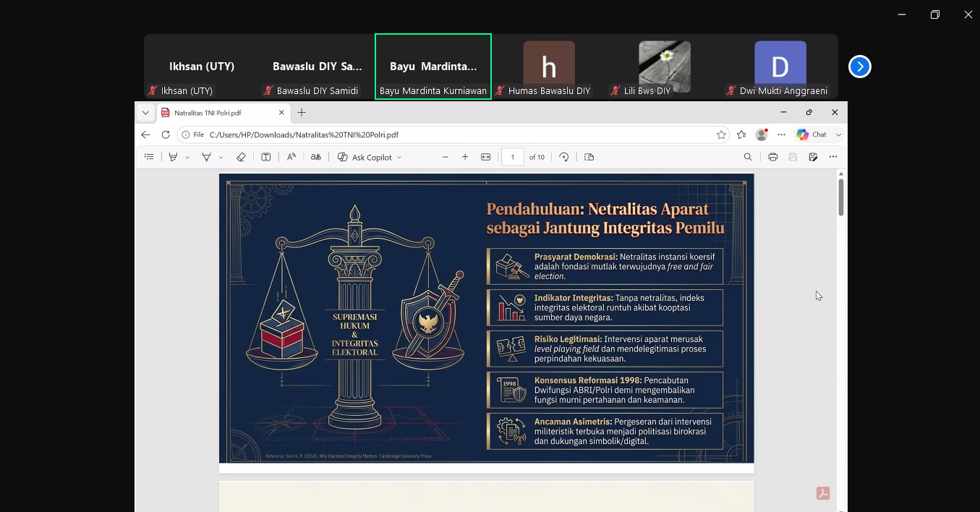Select Bawaslu DIY Samidi participant tile
The width and height of the screenshot is (980, 512).
click(x=317, y=67)
